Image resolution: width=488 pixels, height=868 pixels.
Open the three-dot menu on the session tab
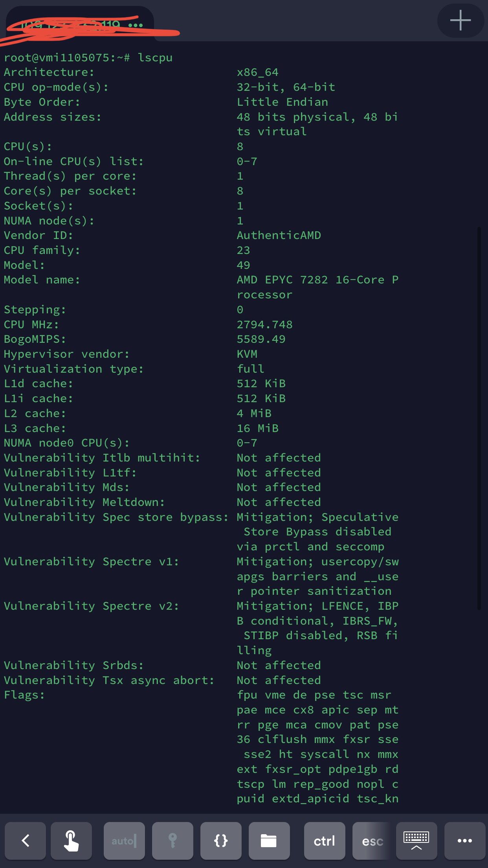(x=136, y=25)
